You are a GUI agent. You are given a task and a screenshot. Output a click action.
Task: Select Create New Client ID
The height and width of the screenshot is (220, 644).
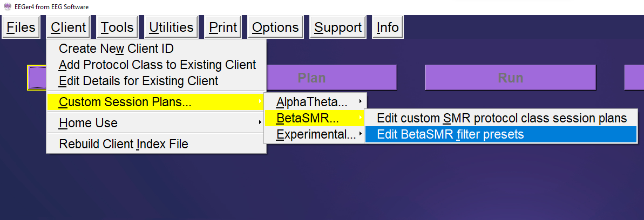click(x=116, y=49)
